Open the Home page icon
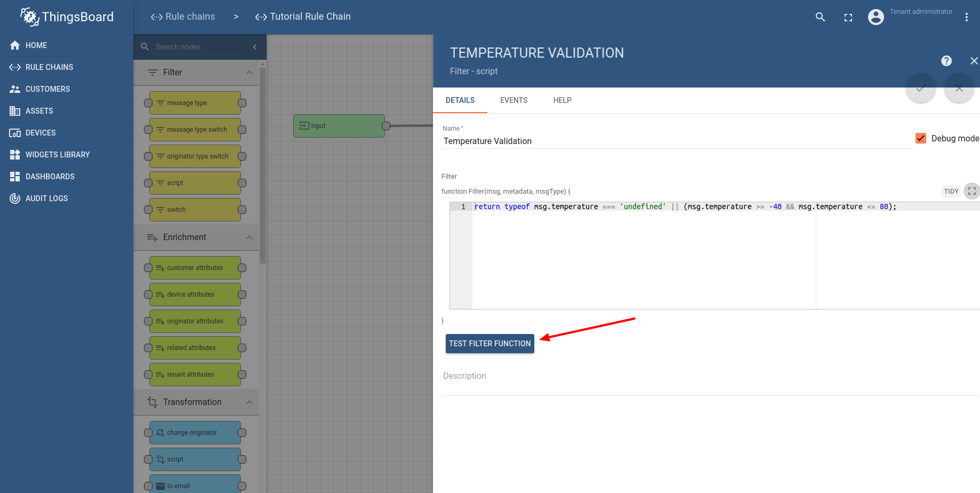 pos(15,45)
